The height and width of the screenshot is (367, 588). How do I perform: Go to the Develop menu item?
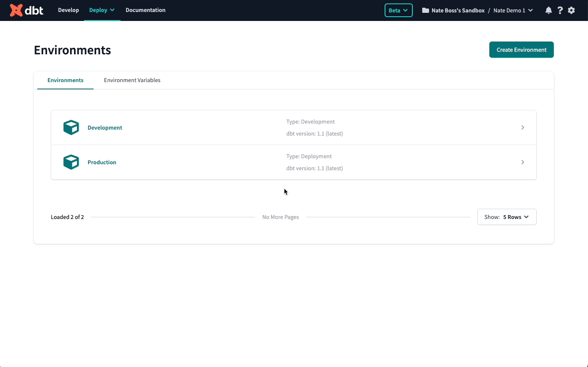[68, 10]
